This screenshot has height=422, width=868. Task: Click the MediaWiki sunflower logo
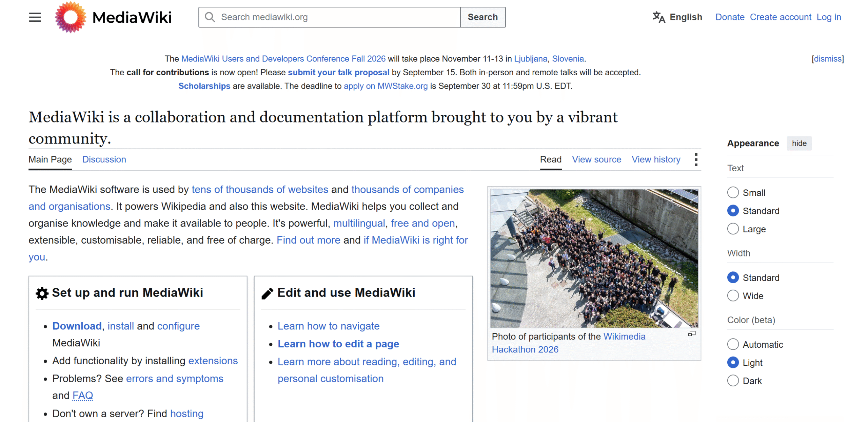(x=70, y=17)
